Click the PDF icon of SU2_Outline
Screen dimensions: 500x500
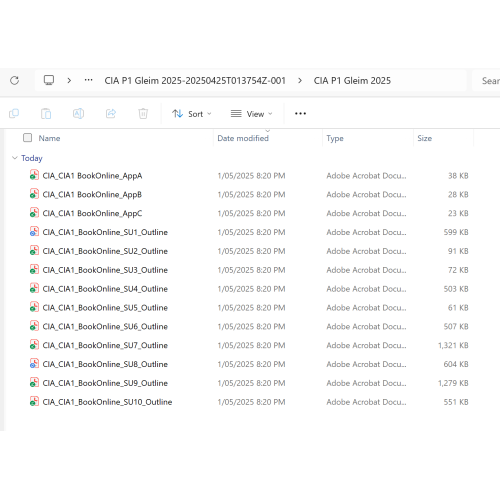pyautogui.click(x=34, y=251)
